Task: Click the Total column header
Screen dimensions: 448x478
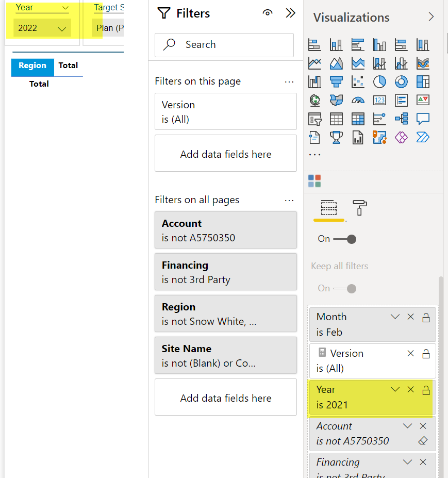Action: tap(68, 65)
